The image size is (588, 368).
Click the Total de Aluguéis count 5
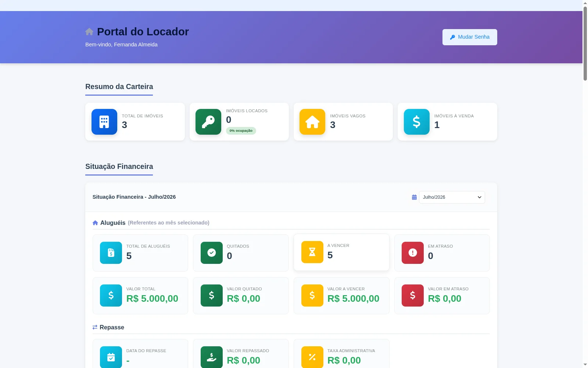(x=129, y=256)
